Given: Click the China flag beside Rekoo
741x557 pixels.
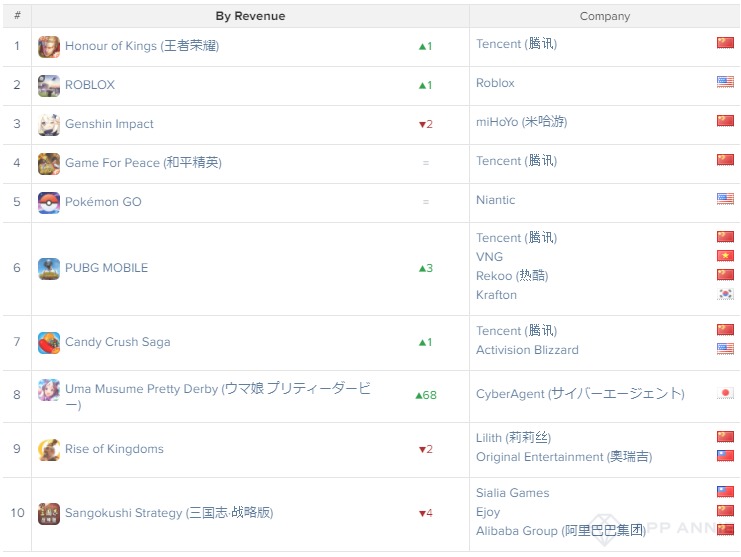Looking at the screenshot, I should (725, 274).
